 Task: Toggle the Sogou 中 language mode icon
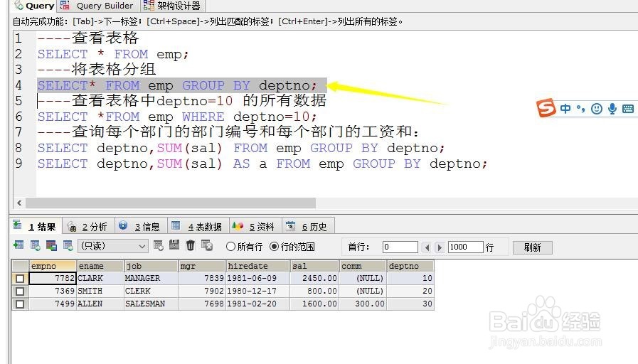click(x=565, y=109)
